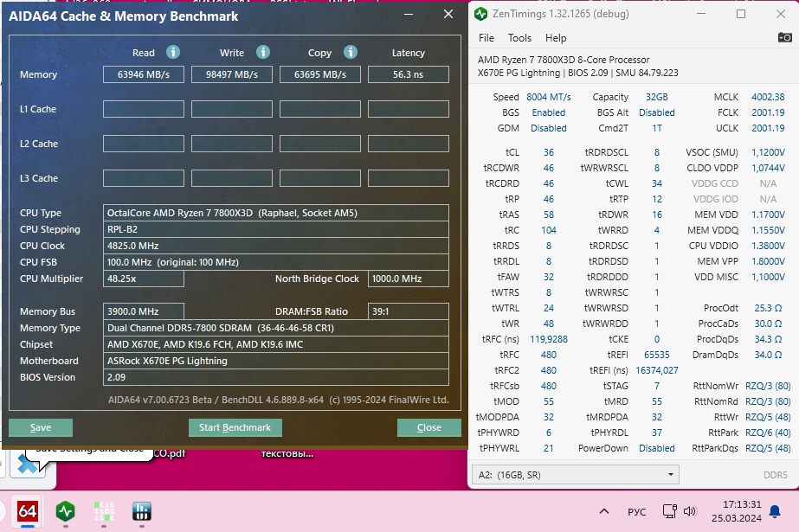Click the taskbar clock 17:13:31
The height and width of the screenshot is (532, 799).
[741, 504]
